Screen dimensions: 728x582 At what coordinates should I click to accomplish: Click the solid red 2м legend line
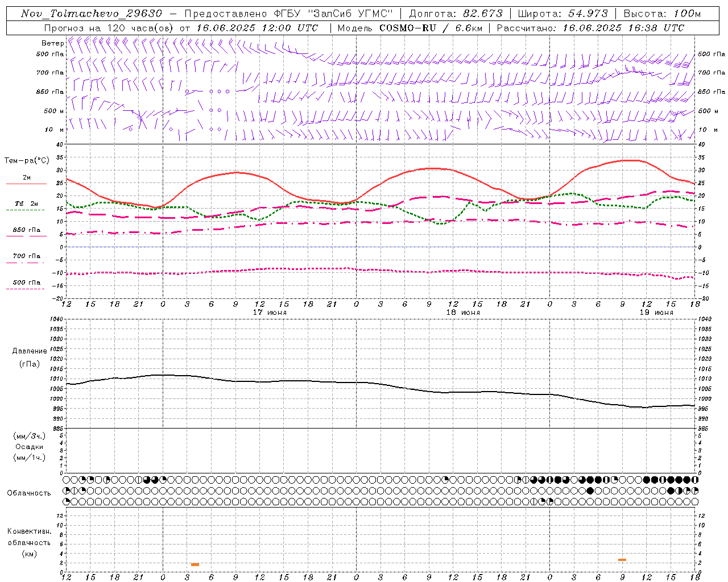(x=26, y=184)
